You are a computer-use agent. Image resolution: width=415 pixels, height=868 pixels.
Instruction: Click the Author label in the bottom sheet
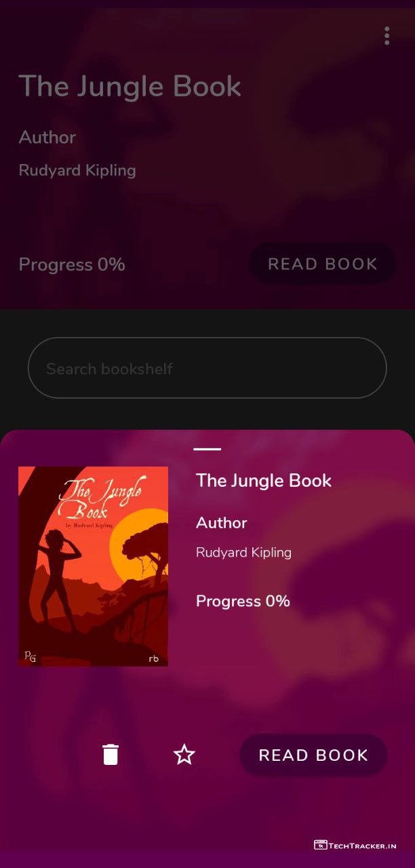pyautogui.click(x=222, y=523)
